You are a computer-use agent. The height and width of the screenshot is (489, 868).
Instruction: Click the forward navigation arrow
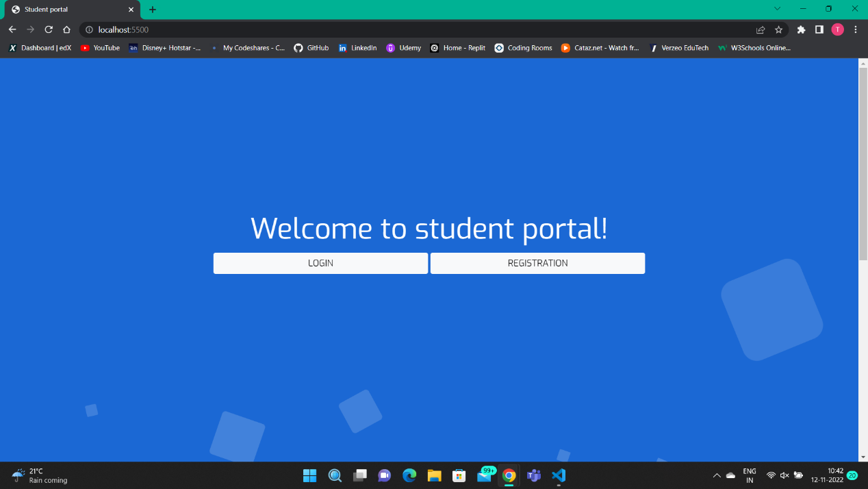(x=30, y=29)
